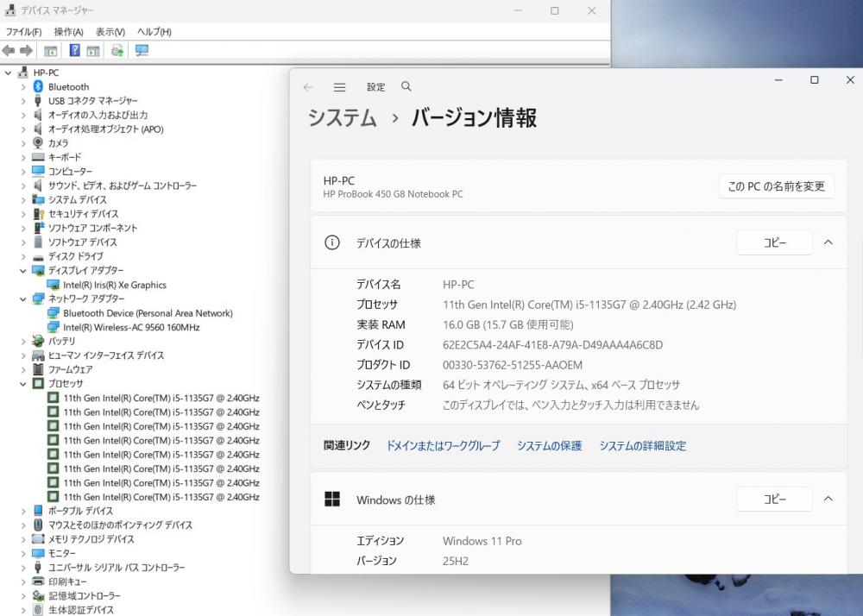Click この PC の名前を変更 button
This screenshot has width=863, height=616.
pos(776,186)
